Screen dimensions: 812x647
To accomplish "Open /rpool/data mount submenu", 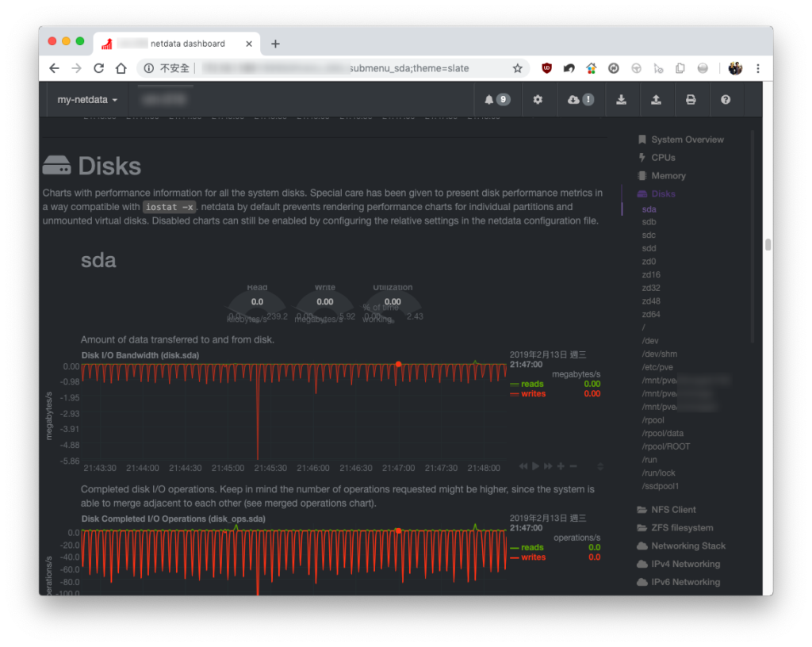I will (x=662, y=433).
